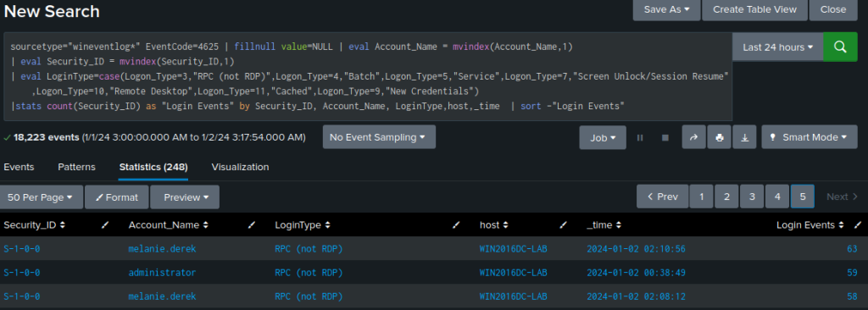868x310 pixels.
Task: Sort table by _time column
Action: coord(604,225)
